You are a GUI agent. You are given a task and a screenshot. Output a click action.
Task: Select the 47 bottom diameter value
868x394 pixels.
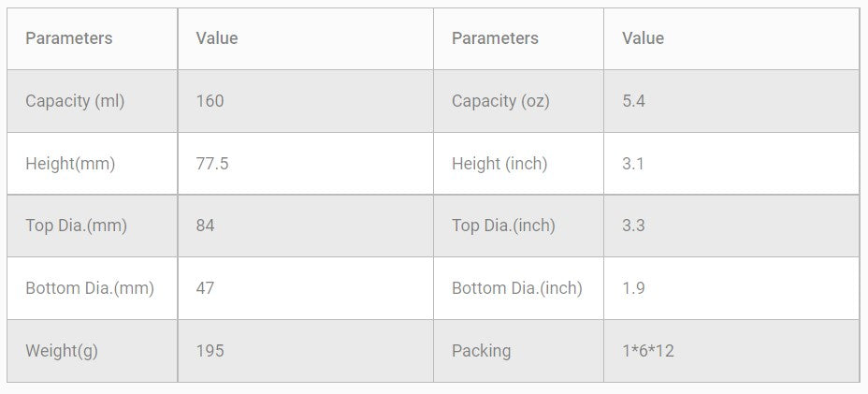point(206,288)
